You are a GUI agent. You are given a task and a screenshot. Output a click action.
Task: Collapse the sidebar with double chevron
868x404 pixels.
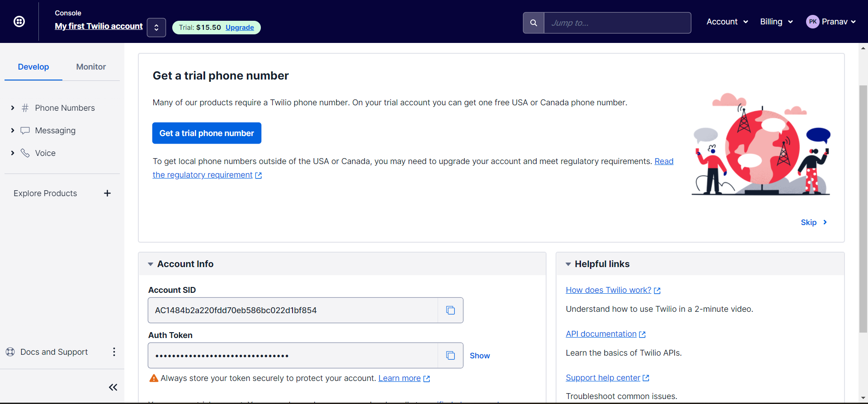click(113, 387)
